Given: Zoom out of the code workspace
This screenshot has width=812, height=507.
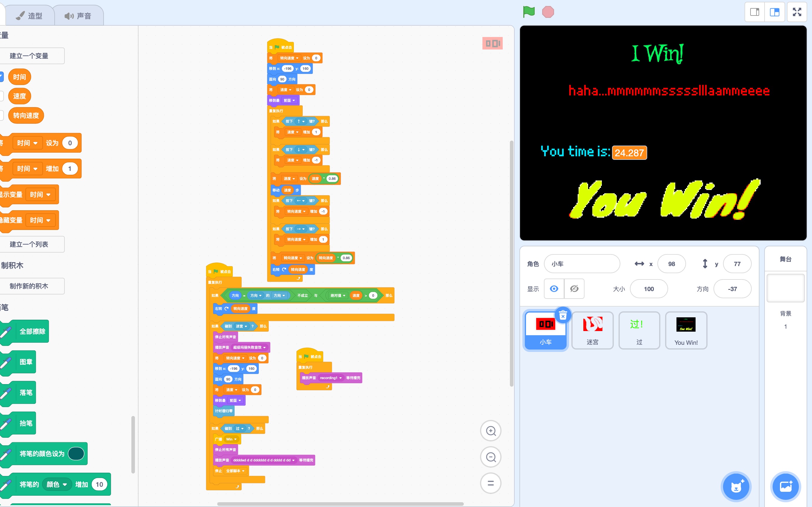Looking at the screenshot, I should [x=490, y=457].
